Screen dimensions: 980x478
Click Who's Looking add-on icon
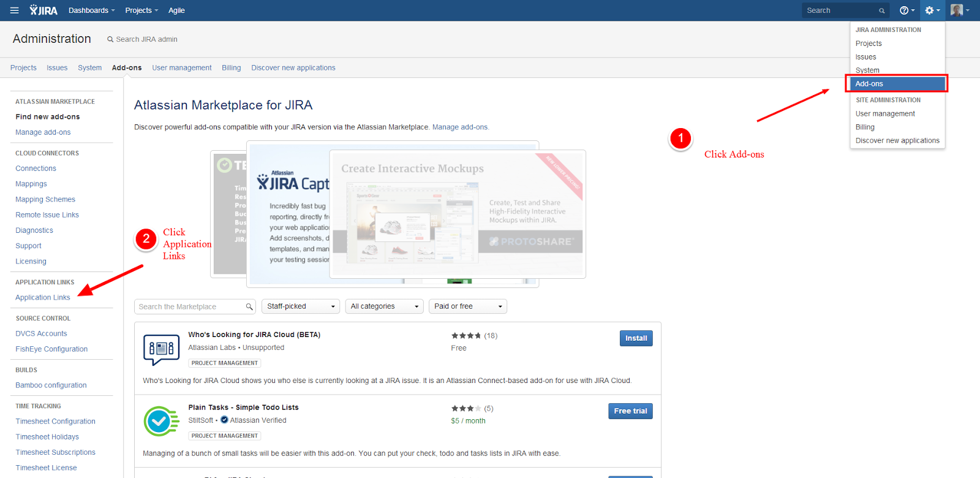[x=161, y=349]
